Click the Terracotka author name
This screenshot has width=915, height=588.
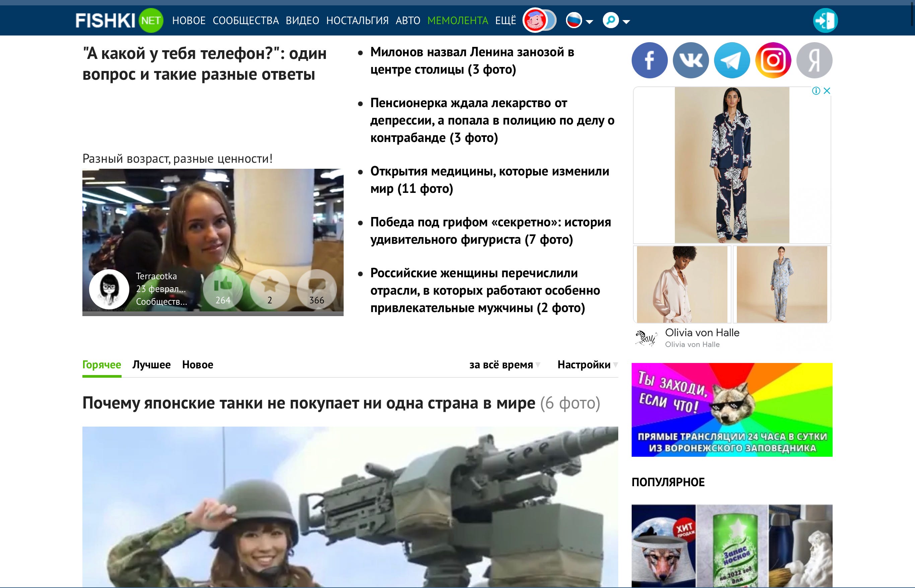click(156, 277)
